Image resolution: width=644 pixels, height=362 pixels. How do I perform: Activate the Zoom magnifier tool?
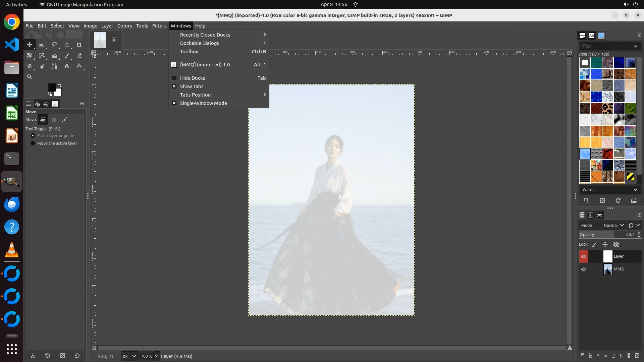pyautogui.click(x=30, y=77)
